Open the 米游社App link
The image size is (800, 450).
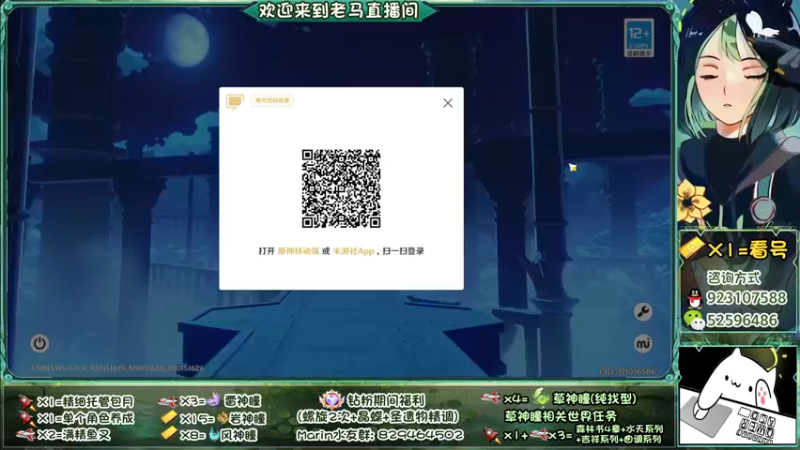point(353,251)
